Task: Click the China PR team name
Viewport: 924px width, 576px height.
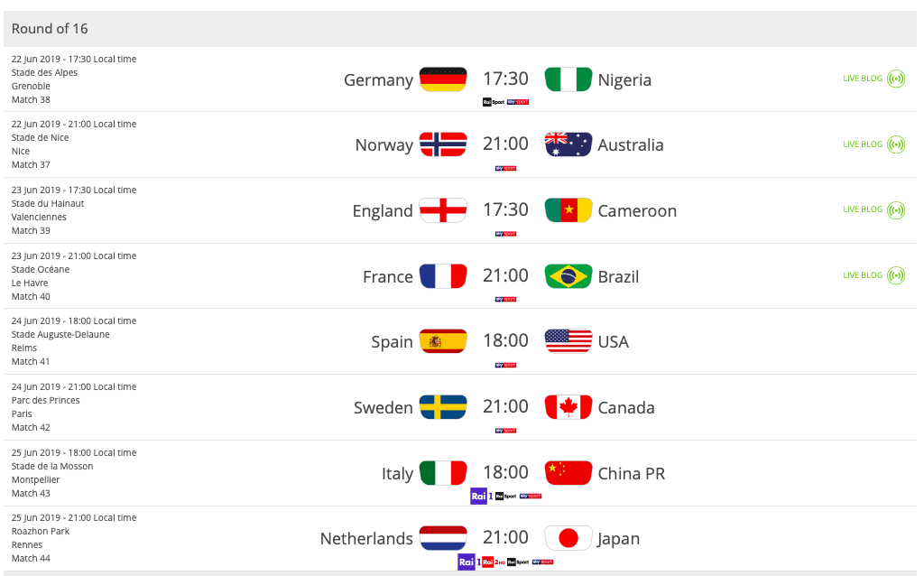Action: click(x=632, y=473)
